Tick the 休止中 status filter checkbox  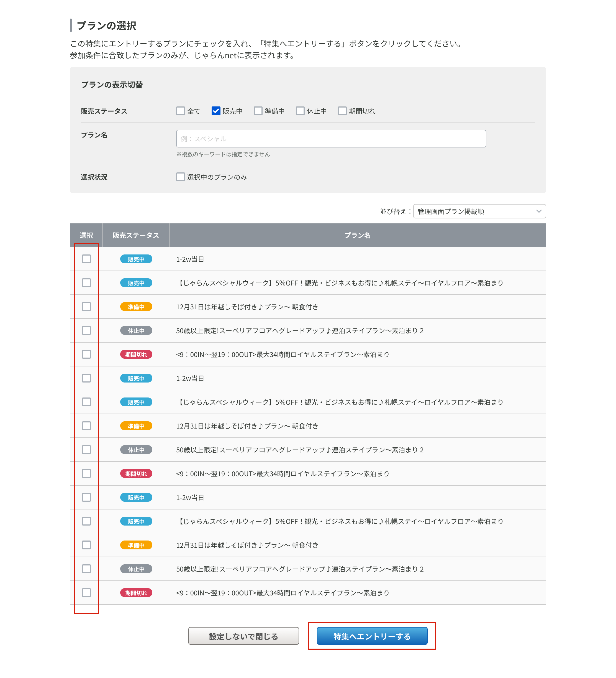pos(300,111)
